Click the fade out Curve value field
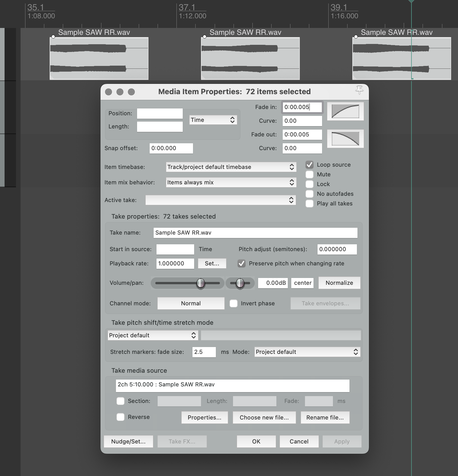The width and height of the screenshot is (458, 476). (302, 148)
